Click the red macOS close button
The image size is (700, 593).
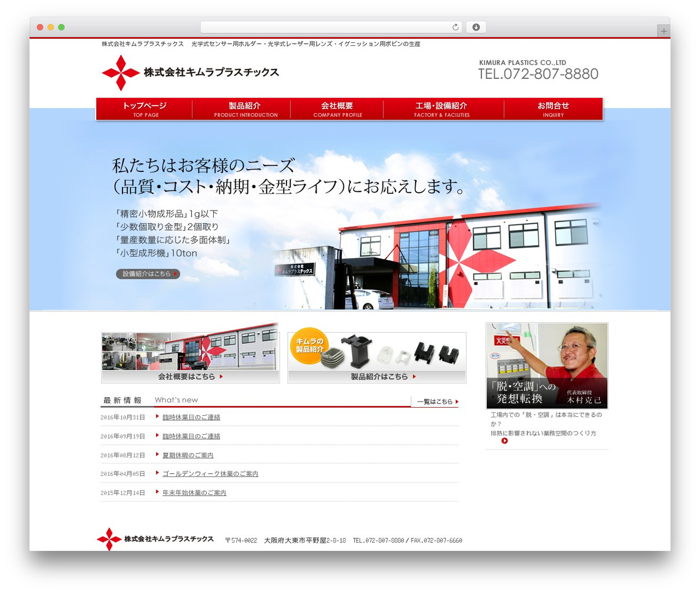(x=40, y=27)
